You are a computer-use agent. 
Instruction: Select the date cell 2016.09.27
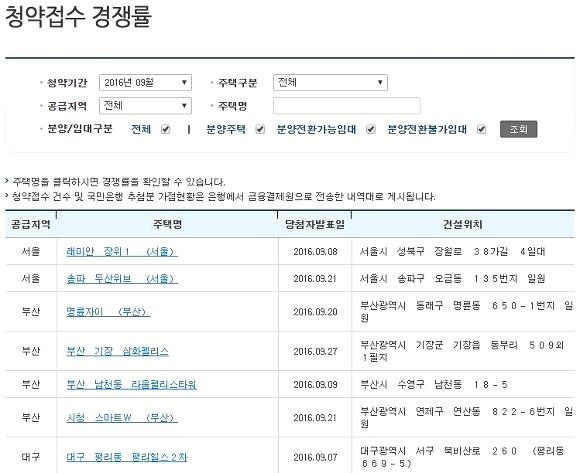pyautogui.click(x=315, y=351)
